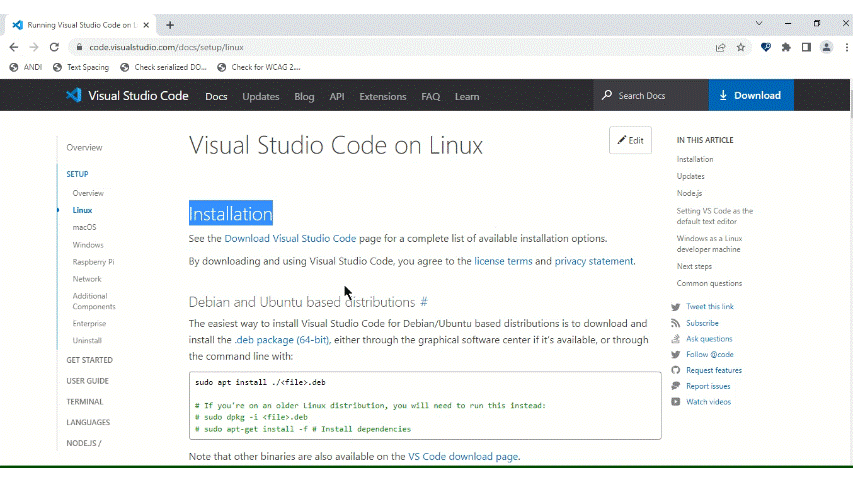853x480 pixels.
Task: Open the Updates nav item
Action: point(261,96)
